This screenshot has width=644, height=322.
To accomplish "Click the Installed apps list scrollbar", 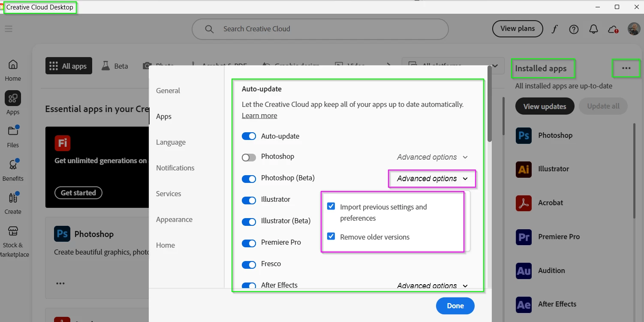I will (x=635, y=172).
